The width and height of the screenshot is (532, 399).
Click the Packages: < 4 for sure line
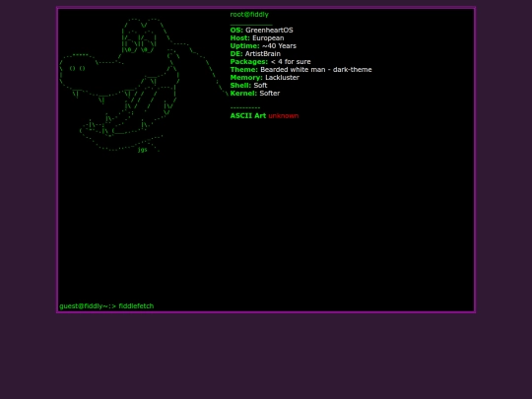(270, 61)
